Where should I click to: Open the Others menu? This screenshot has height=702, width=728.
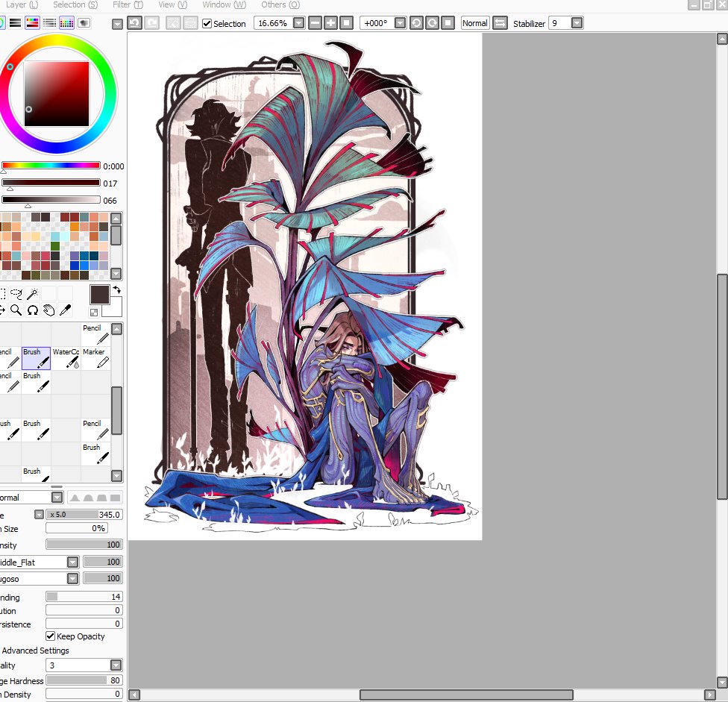tap(280, 4)
